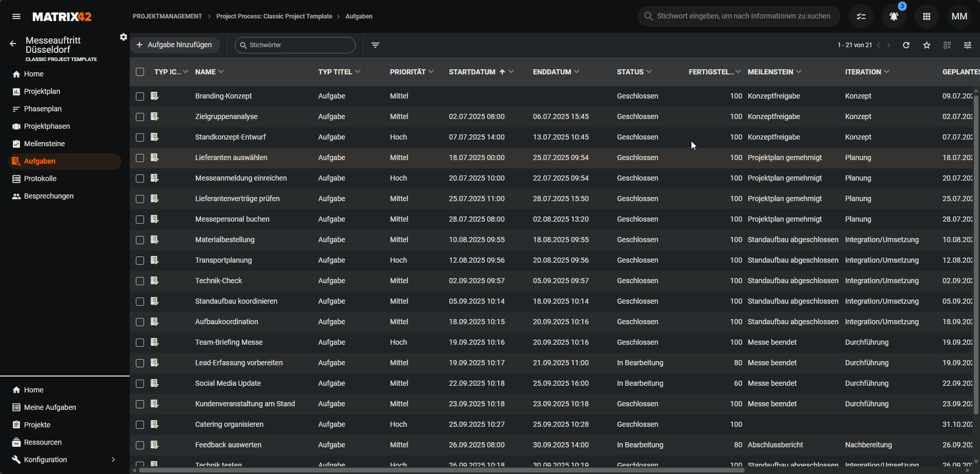Check the select-all checkbox in header
Screen dimensions: 980x474
point(140,72)
